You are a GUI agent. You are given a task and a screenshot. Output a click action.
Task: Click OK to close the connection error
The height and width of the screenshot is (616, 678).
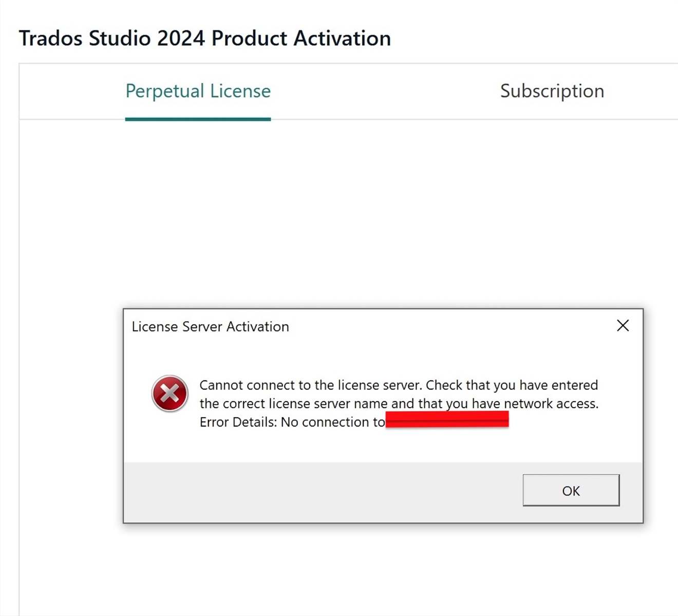coord(571,490)
